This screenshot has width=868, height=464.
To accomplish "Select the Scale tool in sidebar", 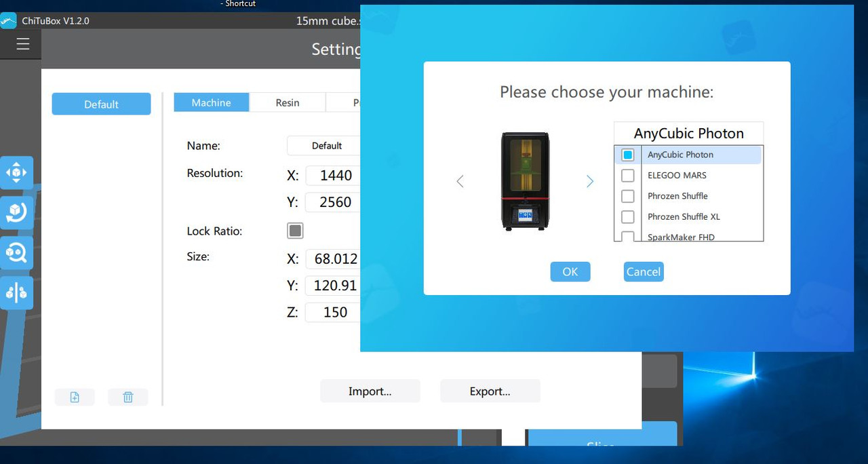I will pos(16,252).
